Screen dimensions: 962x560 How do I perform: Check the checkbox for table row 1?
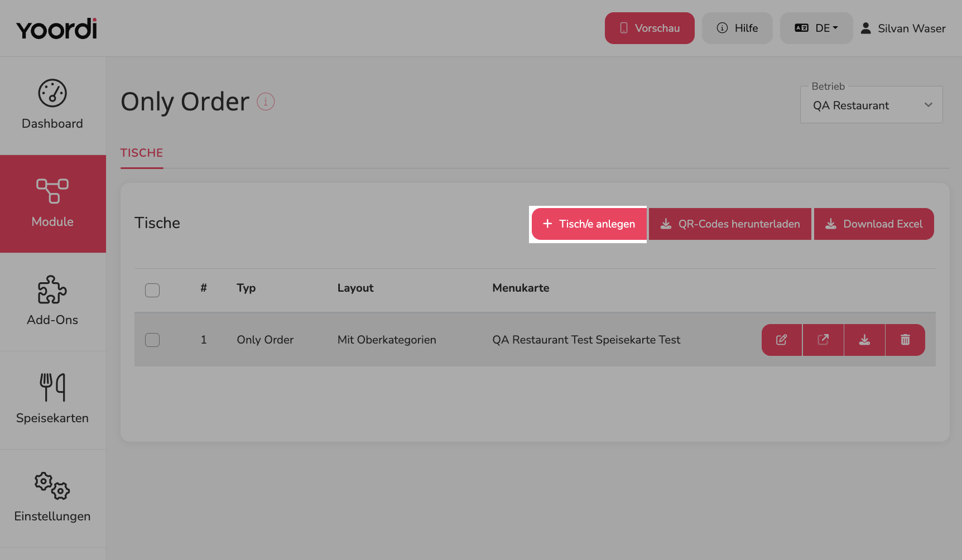(152, 340)
